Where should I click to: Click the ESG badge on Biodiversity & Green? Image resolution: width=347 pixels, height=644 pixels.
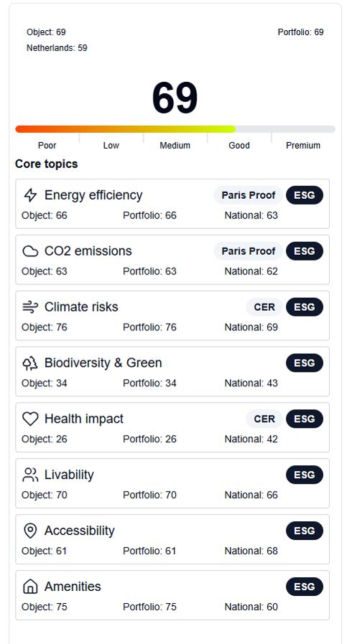pyautogui.click(x=305, y=363)
